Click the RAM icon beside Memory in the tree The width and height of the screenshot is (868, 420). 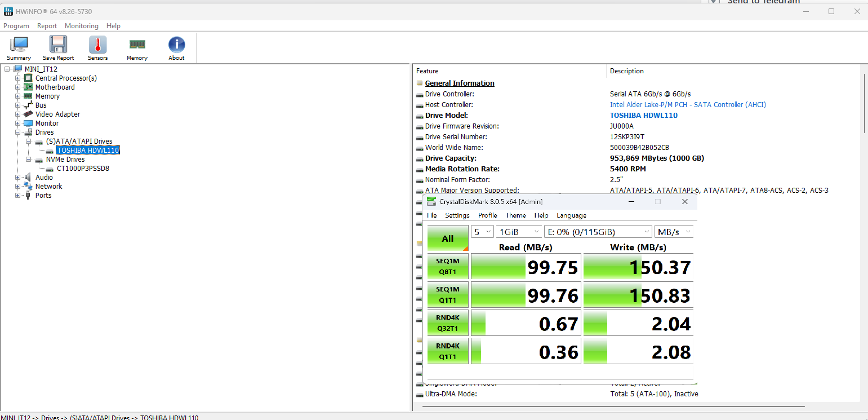coord(28,96)
